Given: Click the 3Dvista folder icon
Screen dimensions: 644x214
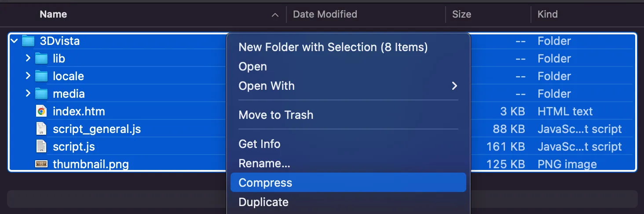Looking at the screenshot, I should click(x=28, y=41).
